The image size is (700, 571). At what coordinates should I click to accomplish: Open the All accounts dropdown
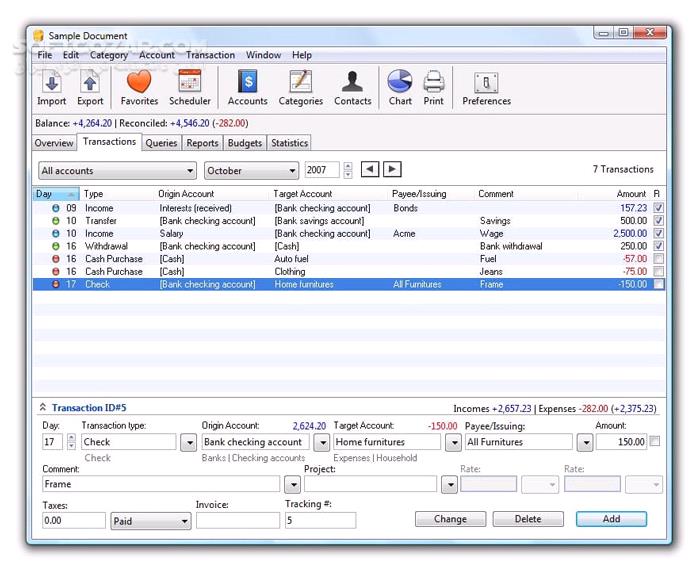117,171
